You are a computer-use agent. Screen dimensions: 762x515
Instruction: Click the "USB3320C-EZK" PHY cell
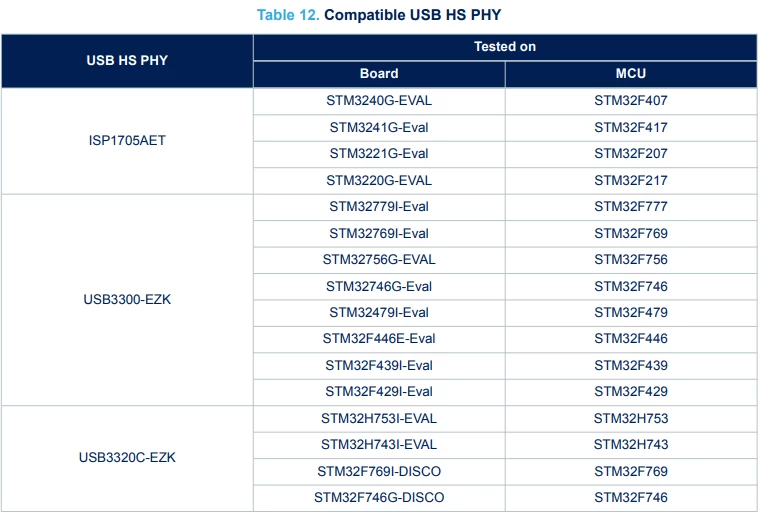tap(127, 458)
